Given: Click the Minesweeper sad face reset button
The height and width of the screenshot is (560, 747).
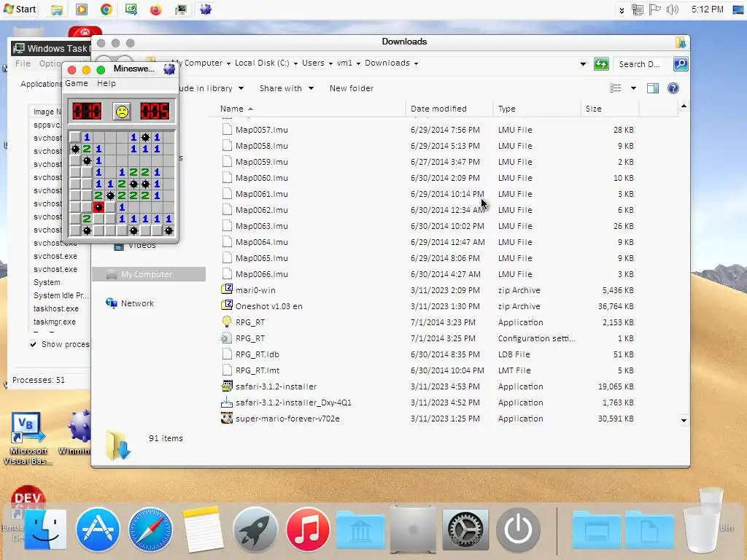Looking at the screenshot, I should point(122,112).
